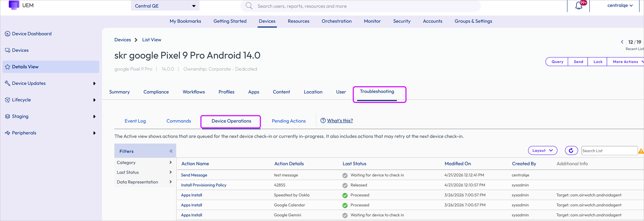This screenshot has height=221, width=644.
Task: Click the Staging layers icon
Action: point(7,116)
